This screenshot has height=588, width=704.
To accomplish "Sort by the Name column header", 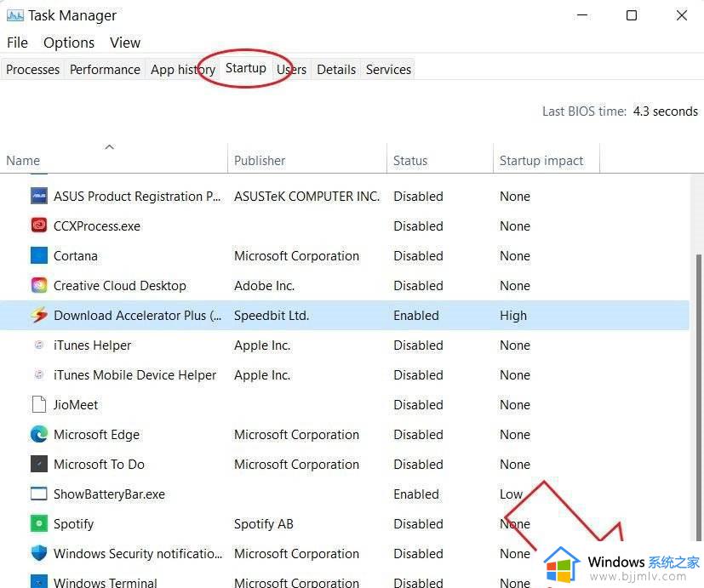I will coord(113,160).
